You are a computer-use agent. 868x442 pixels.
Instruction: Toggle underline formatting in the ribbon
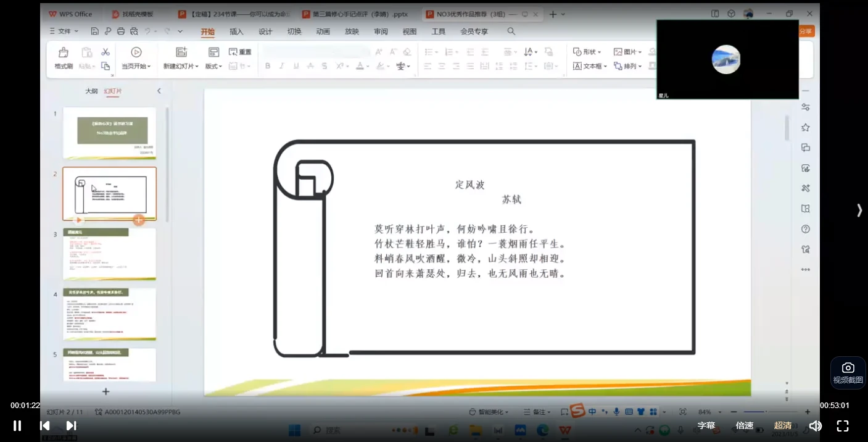pyautogui.click(x=296, y=65)
